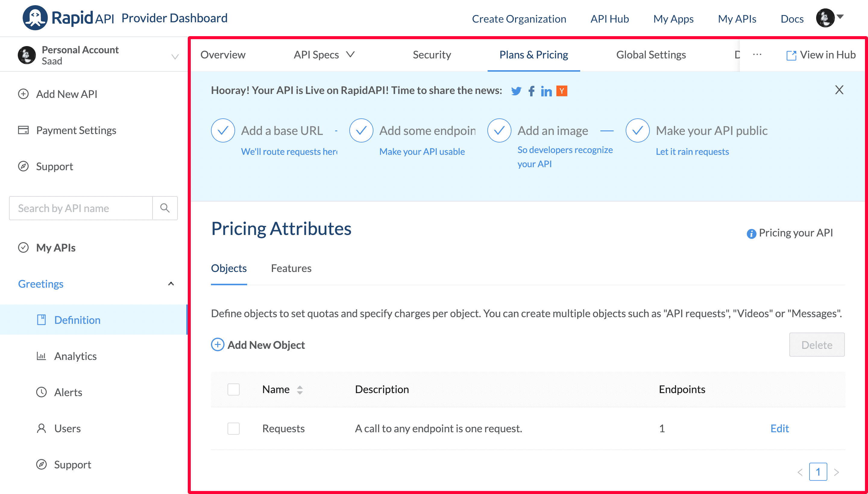Share on Hacker News Y icon
The width and height of the screenshot is (868, 494).
pos(562,91)
